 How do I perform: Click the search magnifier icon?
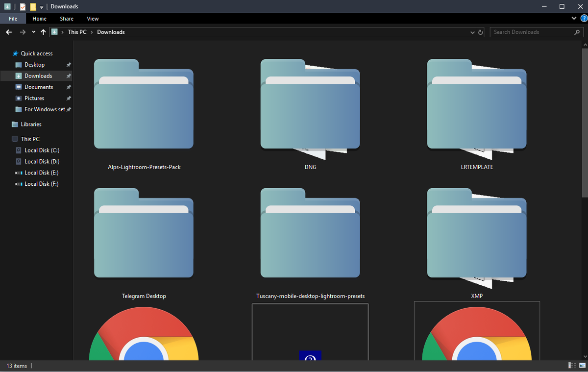[577, 32]
